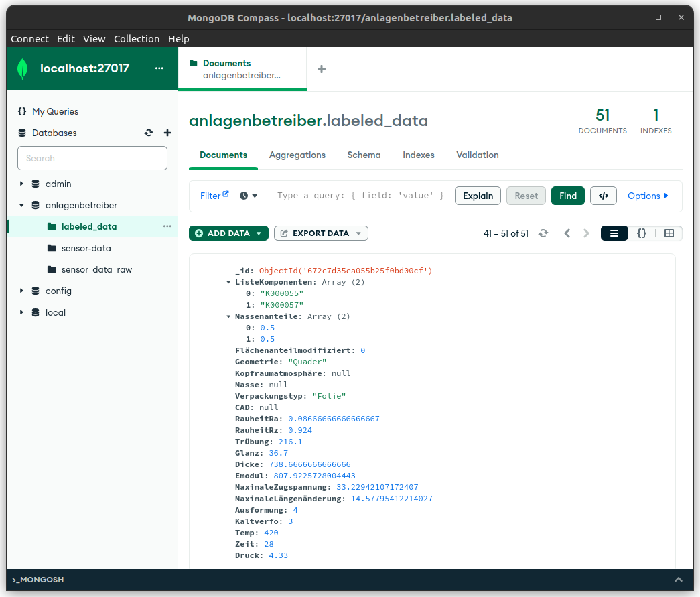Open the export to language code button
700x597 pixels.
point(603,196)
